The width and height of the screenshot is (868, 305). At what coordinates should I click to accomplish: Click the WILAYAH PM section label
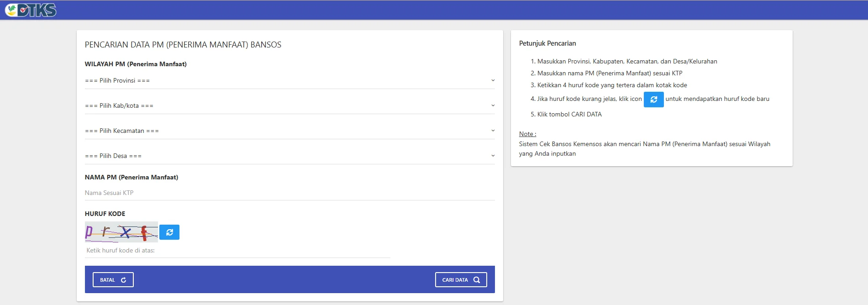point(136,64)
